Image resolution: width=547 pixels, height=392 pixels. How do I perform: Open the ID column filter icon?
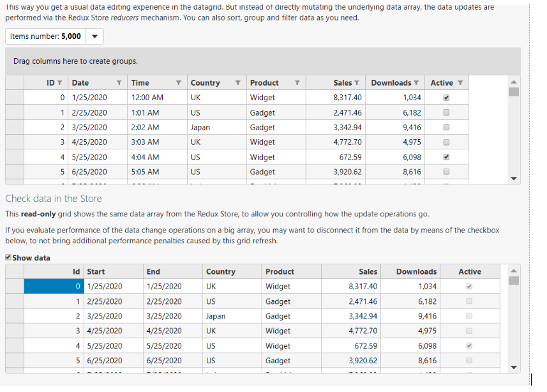59,83
